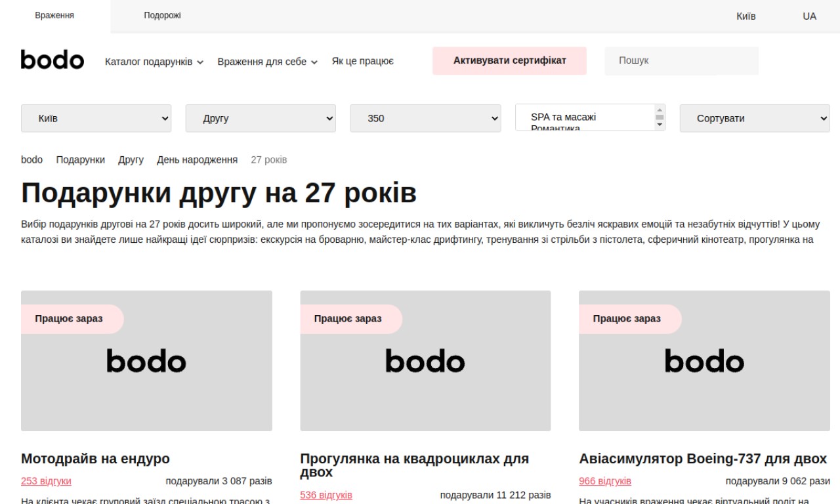Click Працює зараз badge on Авіасимулятор card

click(x=630, y=319)
